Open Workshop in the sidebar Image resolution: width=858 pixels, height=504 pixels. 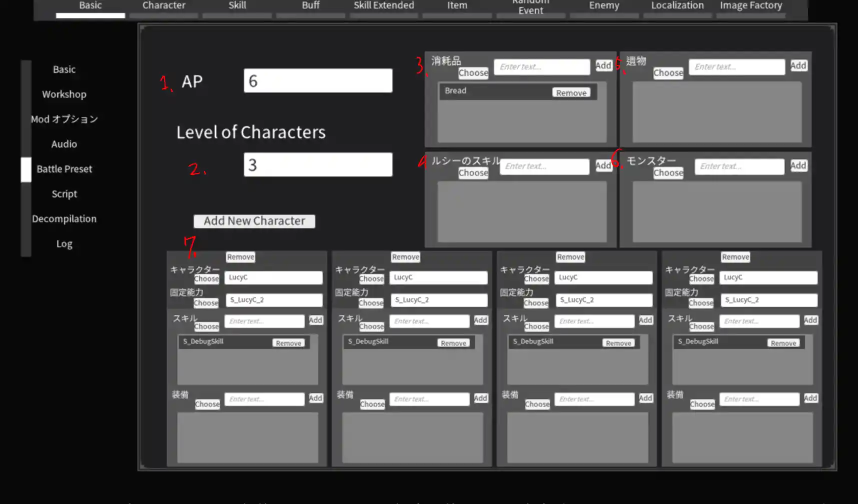click(x=64, y=94)
